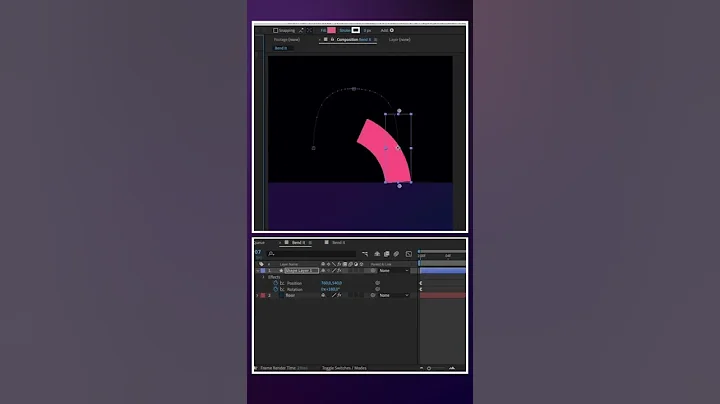Click the timeline layer search field
Image resolution: width=720 pixels, height=404 pixels.
coord(311,253)
